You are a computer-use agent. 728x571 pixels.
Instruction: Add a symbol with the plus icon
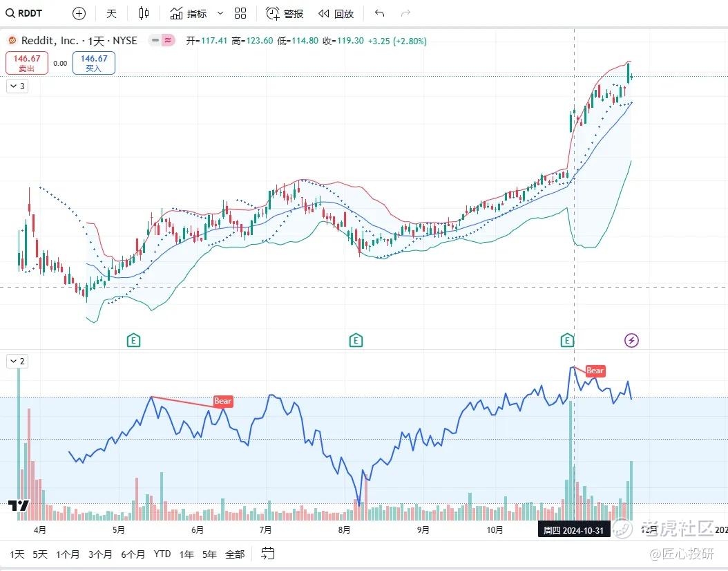[79, 13]
